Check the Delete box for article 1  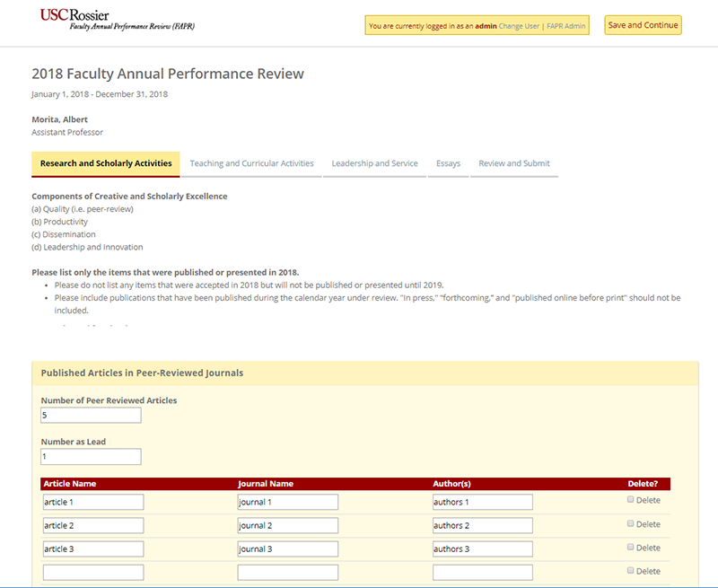coord(631,499)
